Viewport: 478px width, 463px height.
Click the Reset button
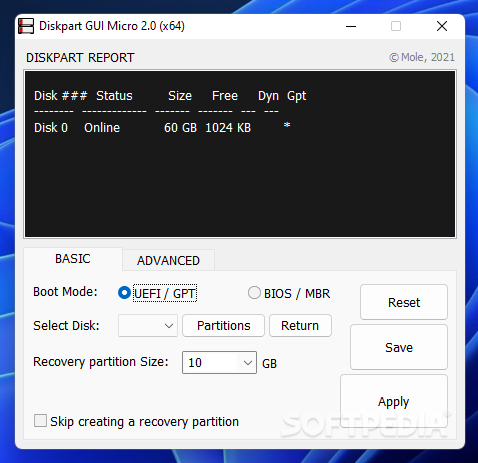[x=404, y=302]
